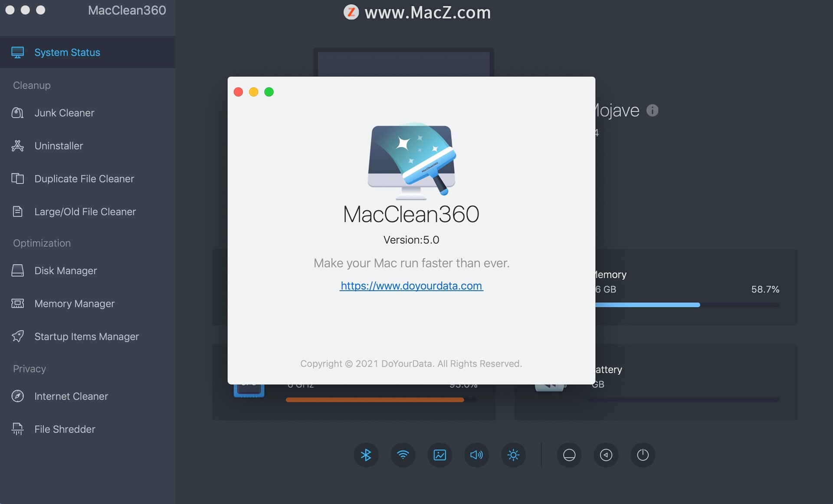The width and height of the screenshot is (833, 504).
Task: Open Duplicate File Cleaner
Action: point(85,177)
